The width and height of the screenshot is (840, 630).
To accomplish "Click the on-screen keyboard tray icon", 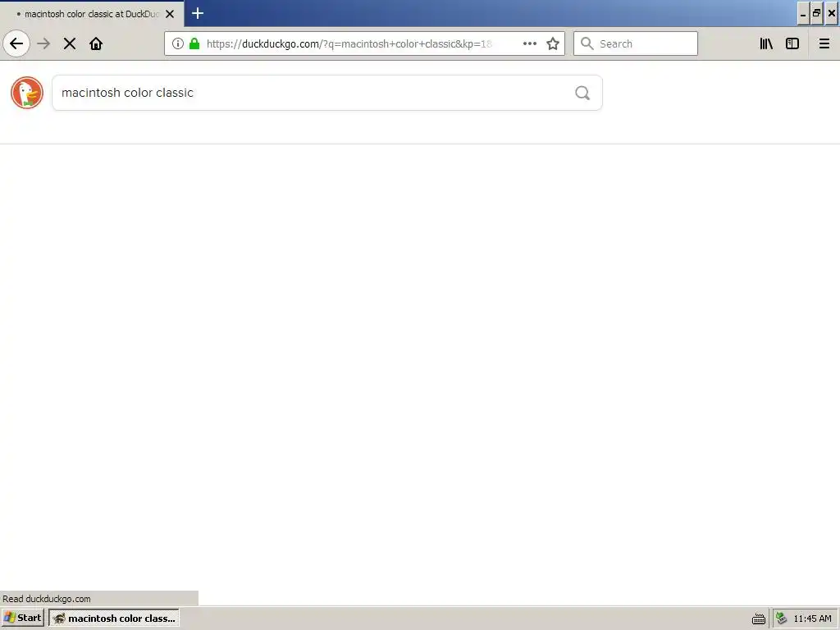I will pyautogui.click(x=758, y=619).
